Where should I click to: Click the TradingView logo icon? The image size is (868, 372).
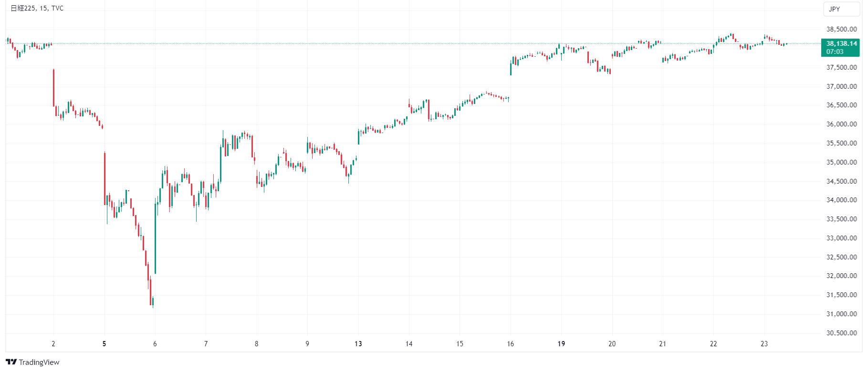[11, 362]
